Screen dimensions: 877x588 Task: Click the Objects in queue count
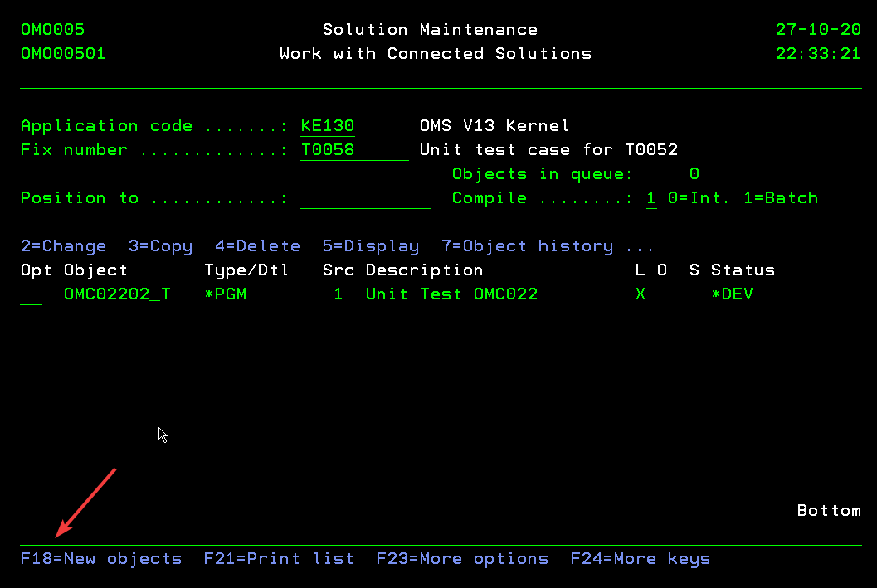694,174
